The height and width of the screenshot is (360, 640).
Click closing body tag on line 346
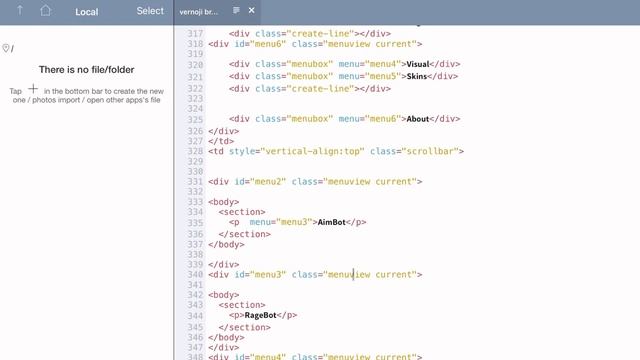[226, 338]
